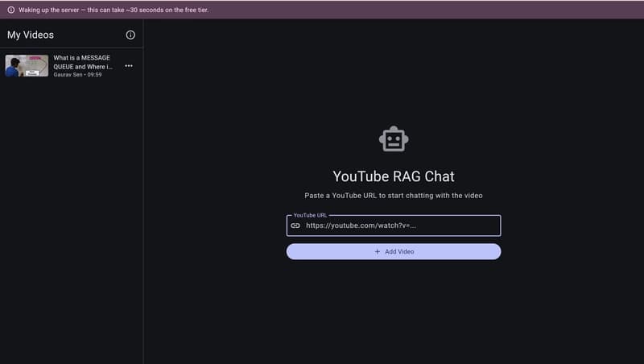
Task: Click the robot icon above YouTube RAG Chat
Action: point(394,139)
